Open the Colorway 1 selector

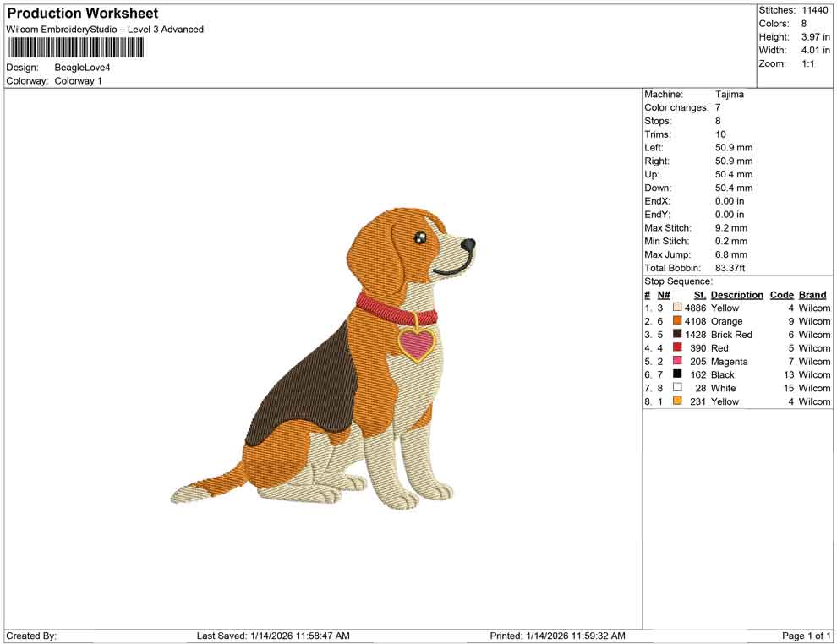[x=79, y=81]
